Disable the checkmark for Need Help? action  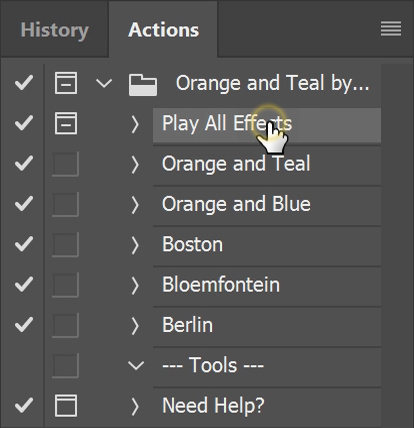(x=24, y=405)
